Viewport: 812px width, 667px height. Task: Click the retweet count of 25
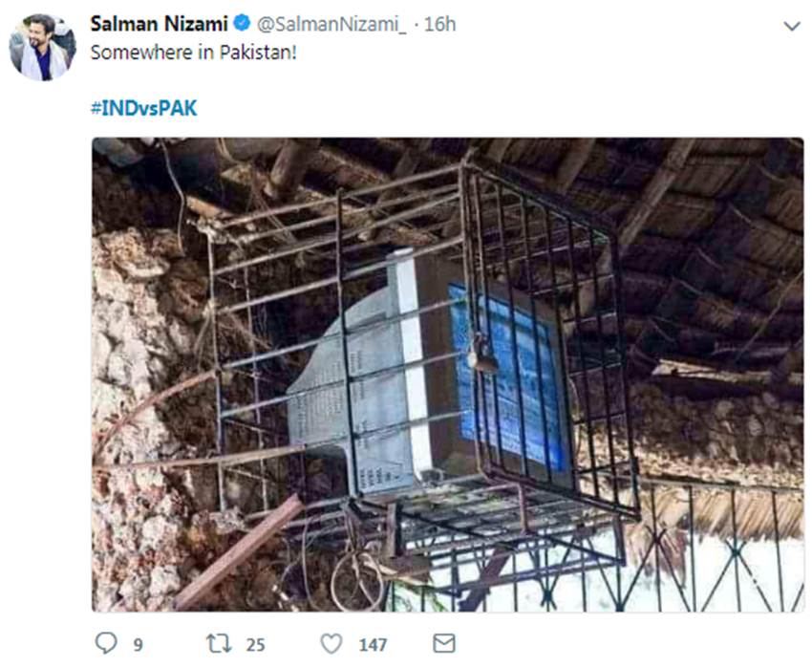255,644
